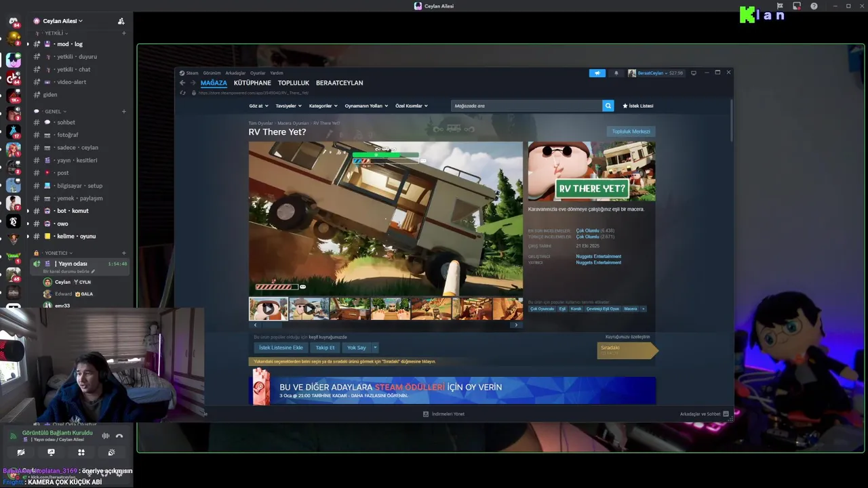This screenshot has height=488, width=868.
Task: Click the invite members icon beside Ceylan Ailesi
Action: coord(121,21)
